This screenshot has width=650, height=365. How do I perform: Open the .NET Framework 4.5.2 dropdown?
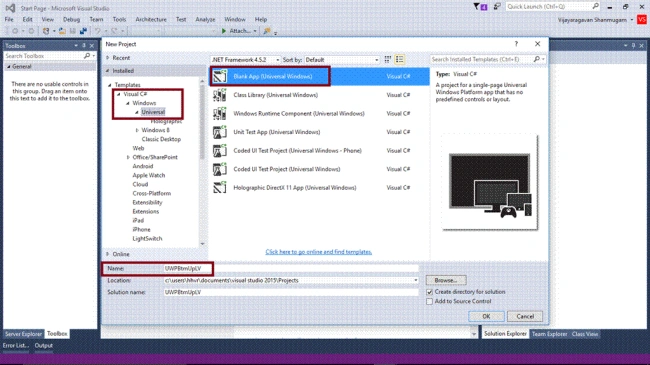coord(245,60)
